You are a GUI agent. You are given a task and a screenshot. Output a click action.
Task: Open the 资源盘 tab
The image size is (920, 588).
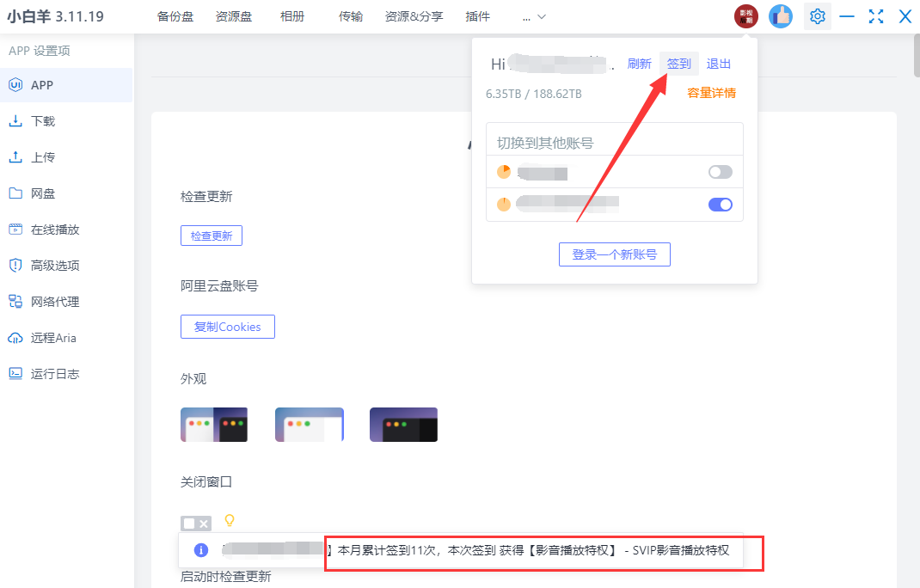tap(234, 16)
